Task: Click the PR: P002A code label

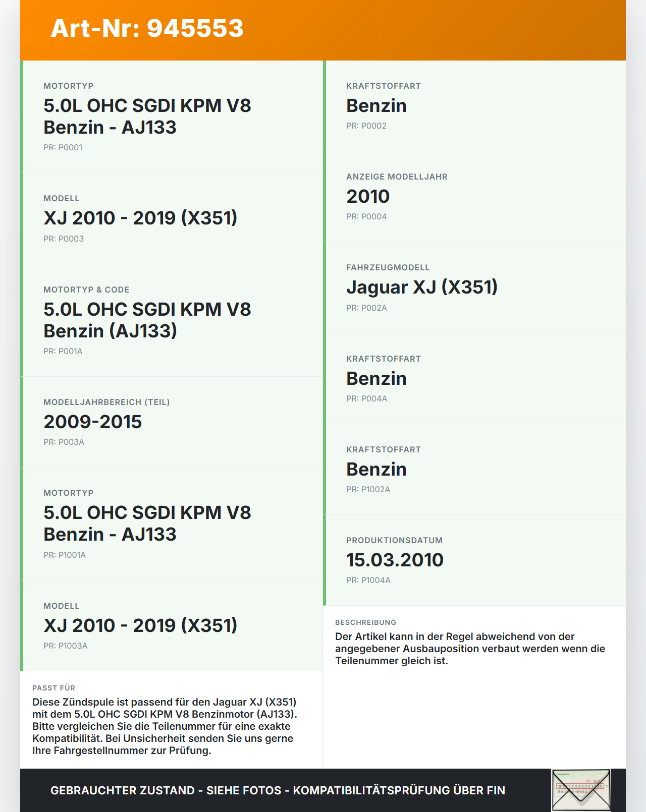Action: coord(366,308)
